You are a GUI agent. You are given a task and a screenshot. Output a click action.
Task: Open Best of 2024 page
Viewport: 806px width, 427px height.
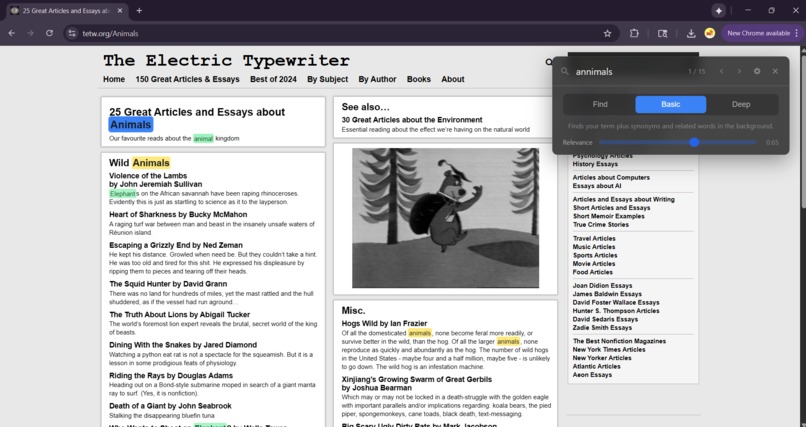(273, 79)
